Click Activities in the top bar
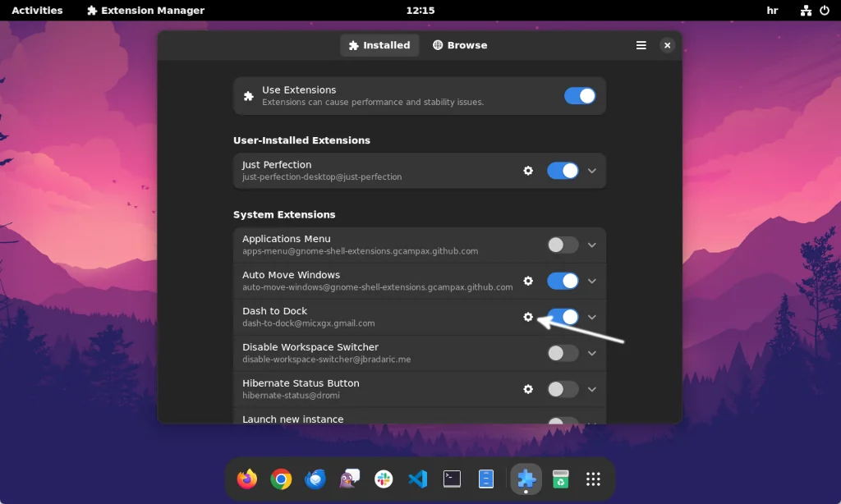Image resolution: width=841 pixels, height=504 pixels. [x=37, y=10]
